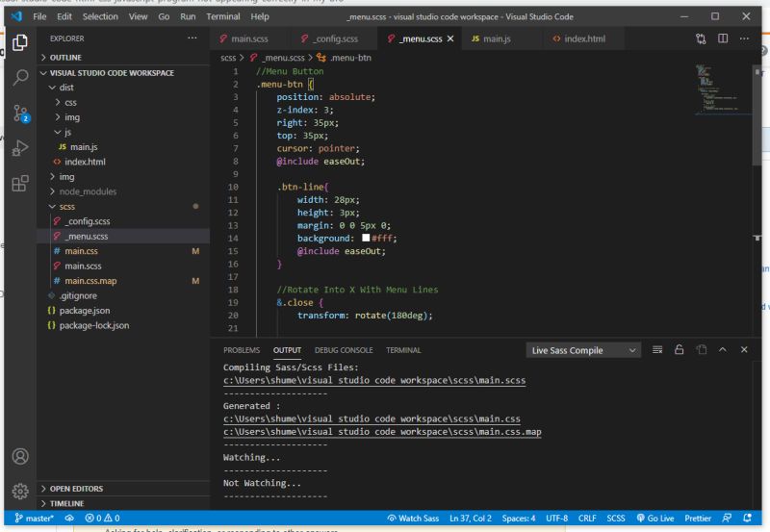This screenshot has width=770, height=532.
Task: Switch to _config.scss editor tab
Action: pyautogui.click(x=333, y=38)
